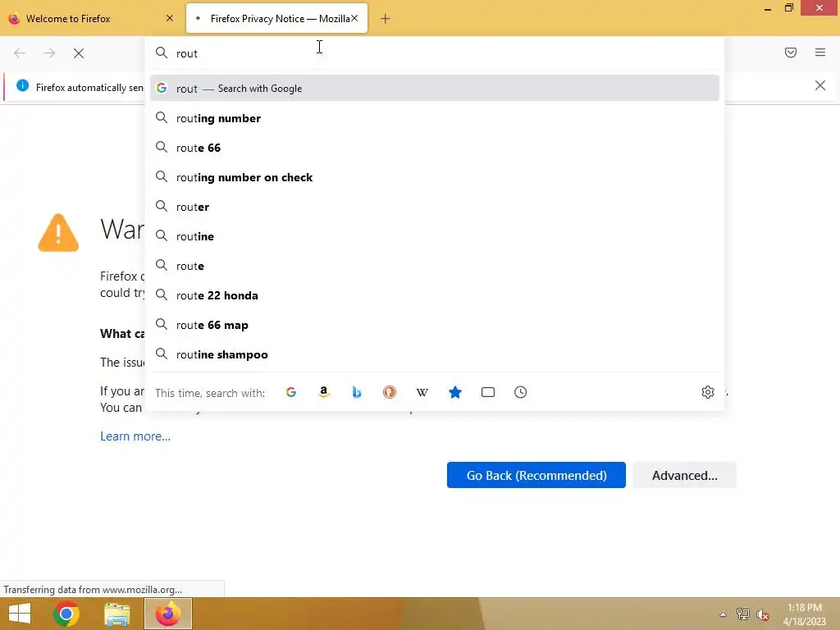Viewport: 840px width, 630px height.
Task: Dismiss the Firefox info notification bar
Action: coord(820,85)
